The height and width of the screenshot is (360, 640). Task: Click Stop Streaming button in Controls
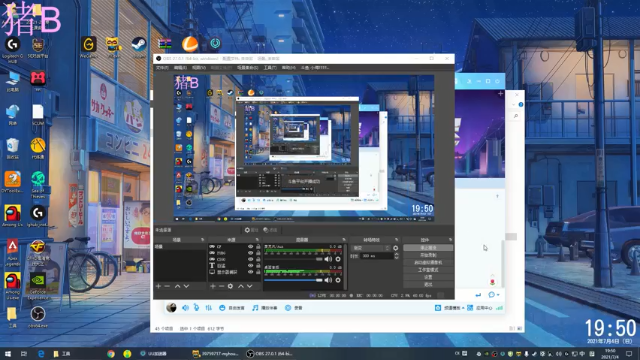point(428,248)
